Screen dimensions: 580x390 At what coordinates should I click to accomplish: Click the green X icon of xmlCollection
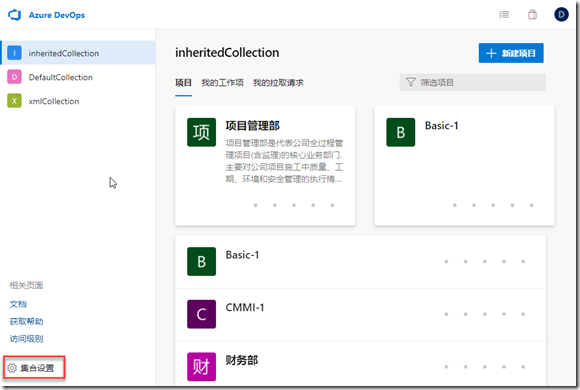pos(14,101)
